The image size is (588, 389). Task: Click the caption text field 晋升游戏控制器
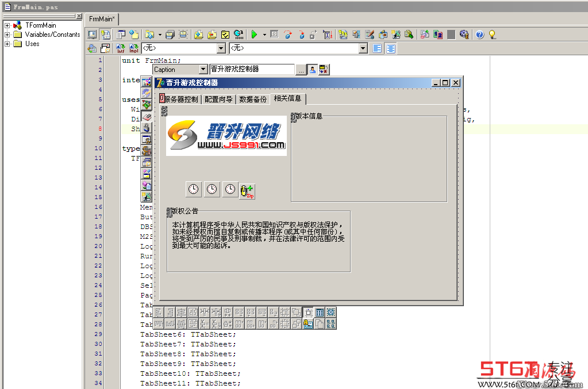tap(252, 69)
